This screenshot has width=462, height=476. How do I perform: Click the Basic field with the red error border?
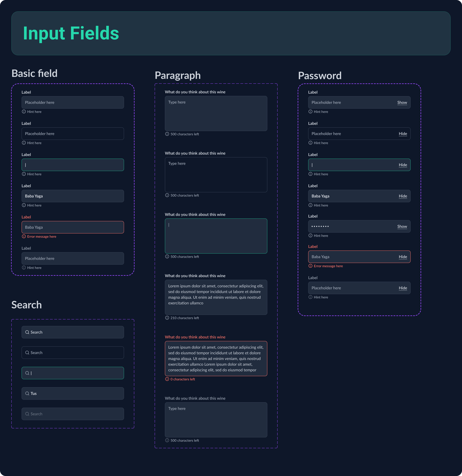click(73, 227)
